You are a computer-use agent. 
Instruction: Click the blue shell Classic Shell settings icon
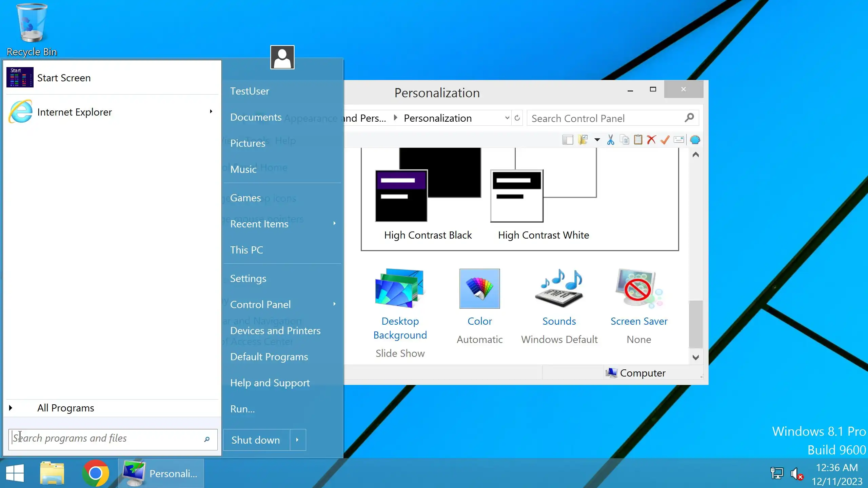(x=695, y=140)
